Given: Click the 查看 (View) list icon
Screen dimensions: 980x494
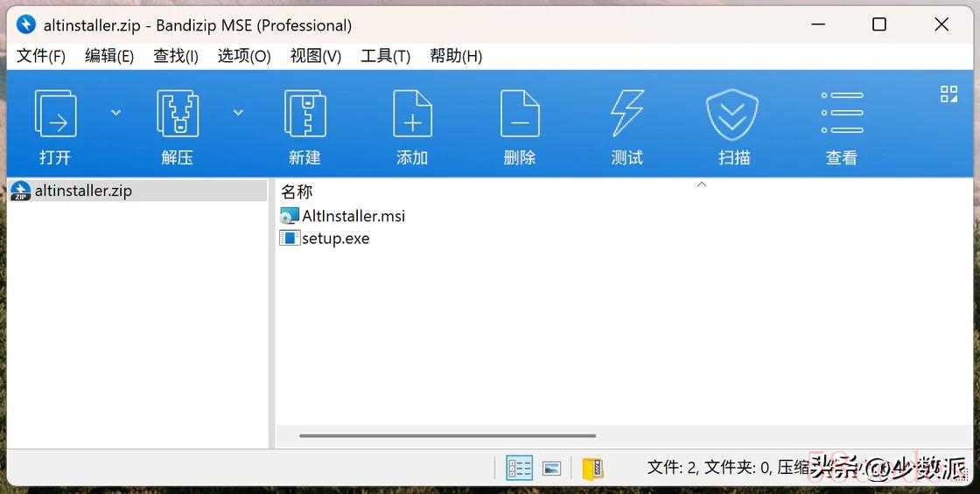Looking at the screenshot, I should (x=842, y=115).
